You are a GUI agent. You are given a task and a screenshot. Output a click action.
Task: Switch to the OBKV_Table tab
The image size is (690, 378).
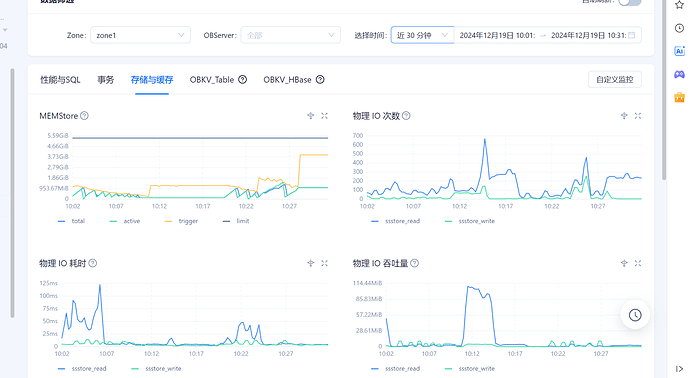(x=212, y=80)
